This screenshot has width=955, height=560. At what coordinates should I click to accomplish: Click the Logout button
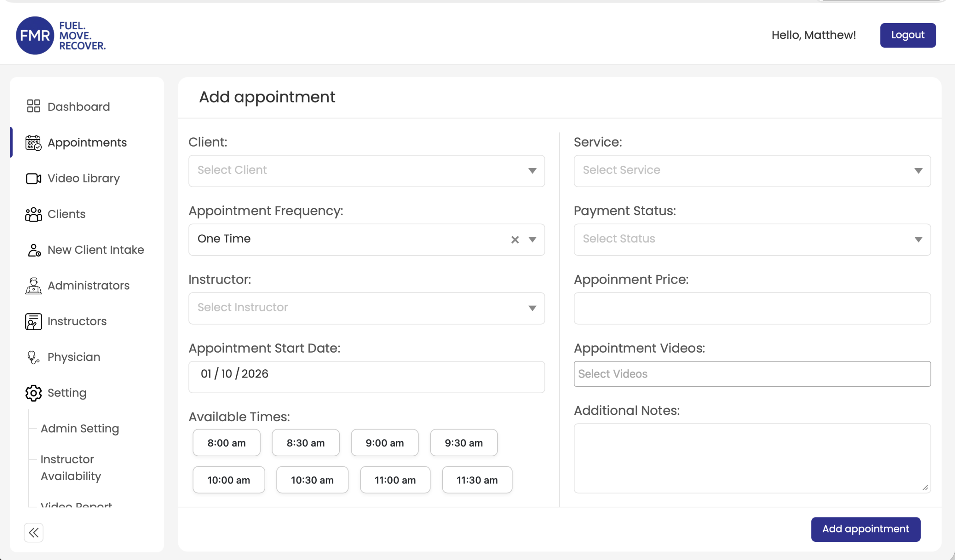(x=907, y=35)
